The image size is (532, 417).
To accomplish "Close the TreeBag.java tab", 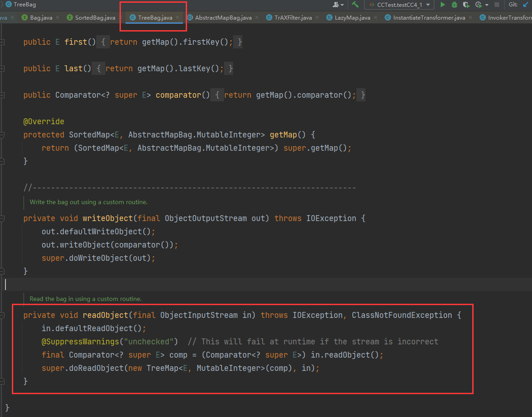I will coord(177,17).
